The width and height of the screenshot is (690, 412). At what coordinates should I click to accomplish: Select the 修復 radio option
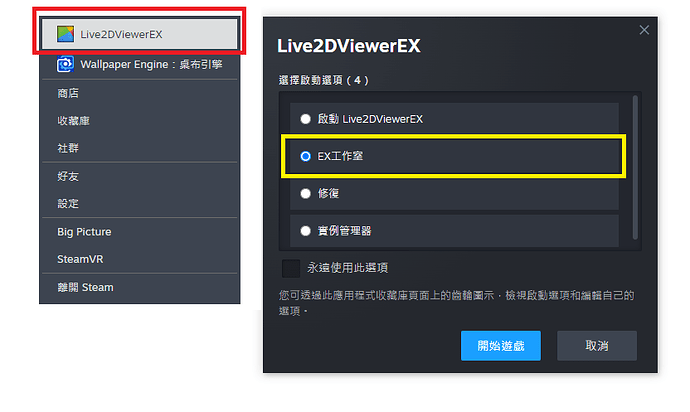(306, 193)
